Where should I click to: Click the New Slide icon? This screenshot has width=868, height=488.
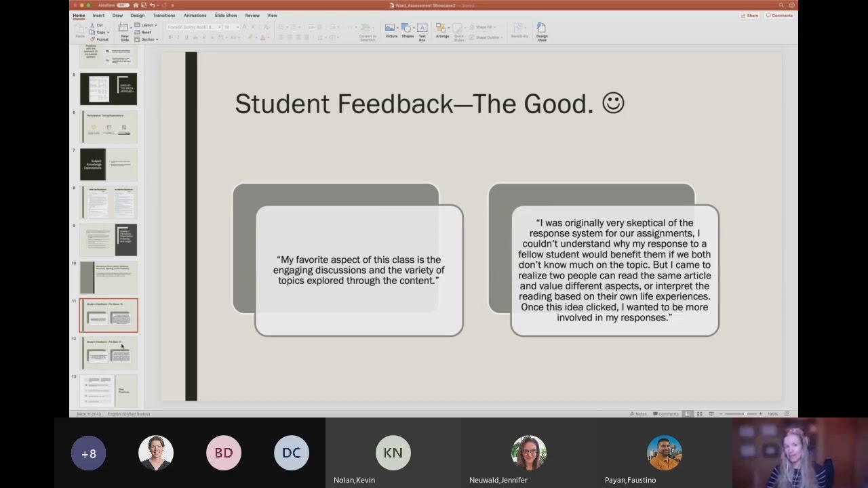tap(124, 28)
